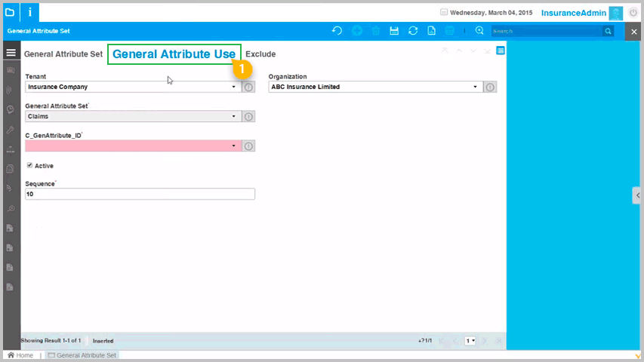Click into the Sequence input field

pos(140,194)
